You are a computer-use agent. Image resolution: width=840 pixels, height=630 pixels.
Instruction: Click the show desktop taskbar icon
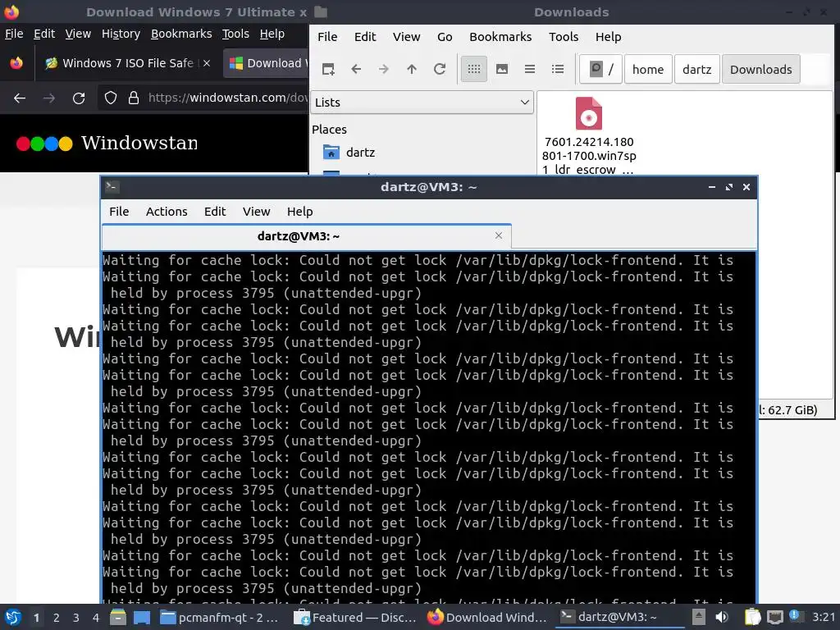141,618
